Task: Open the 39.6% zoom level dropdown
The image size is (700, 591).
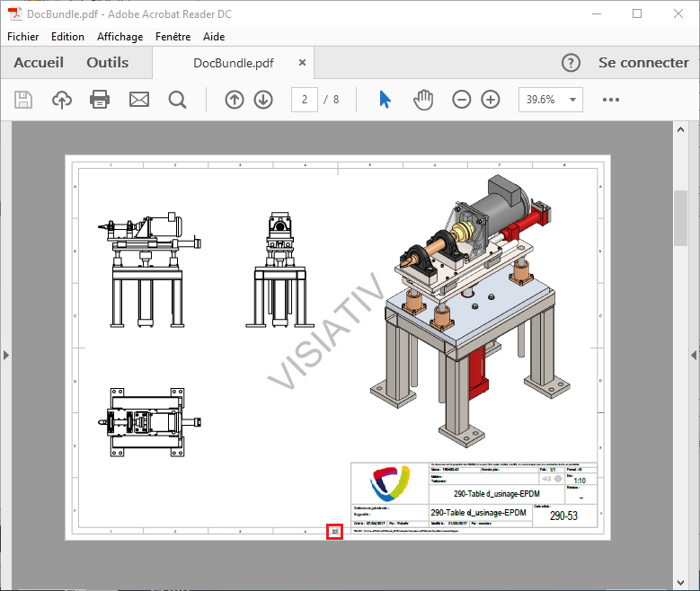Action: pos(550,100)
